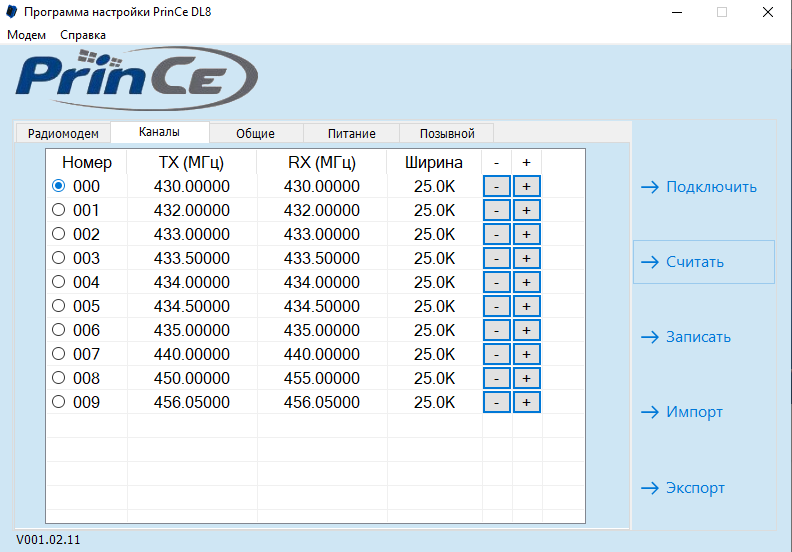Click the TX (МГц) column header
Screen dimensions: 792x552
tap(191, 162)
